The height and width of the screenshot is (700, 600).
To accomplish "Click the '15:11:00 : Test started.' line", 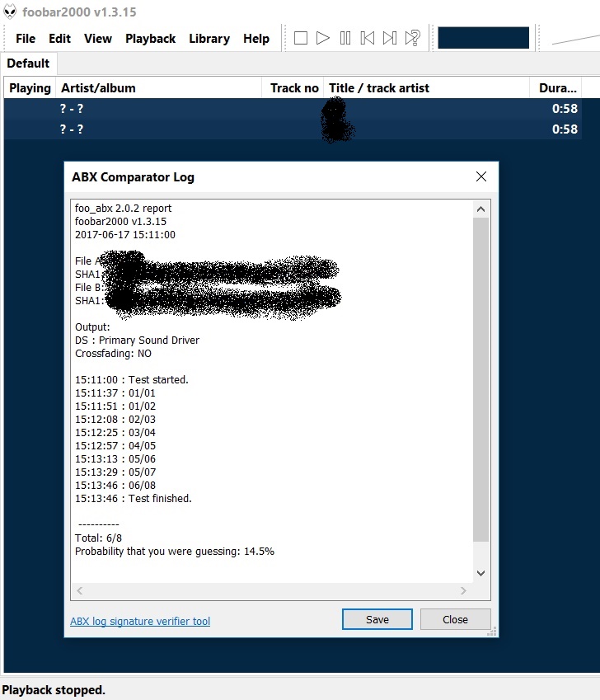I will tap(132, 380).
